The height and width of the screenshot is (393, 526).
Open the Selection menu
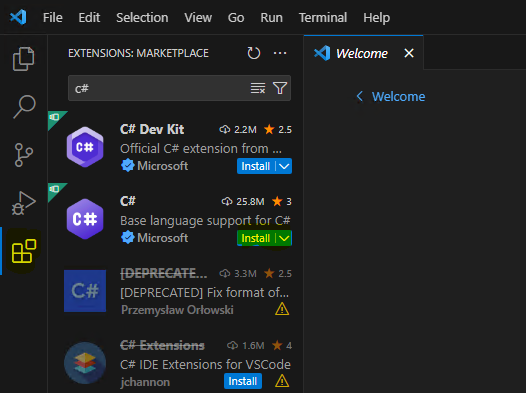pyautogui.click(x=142, y=17)
